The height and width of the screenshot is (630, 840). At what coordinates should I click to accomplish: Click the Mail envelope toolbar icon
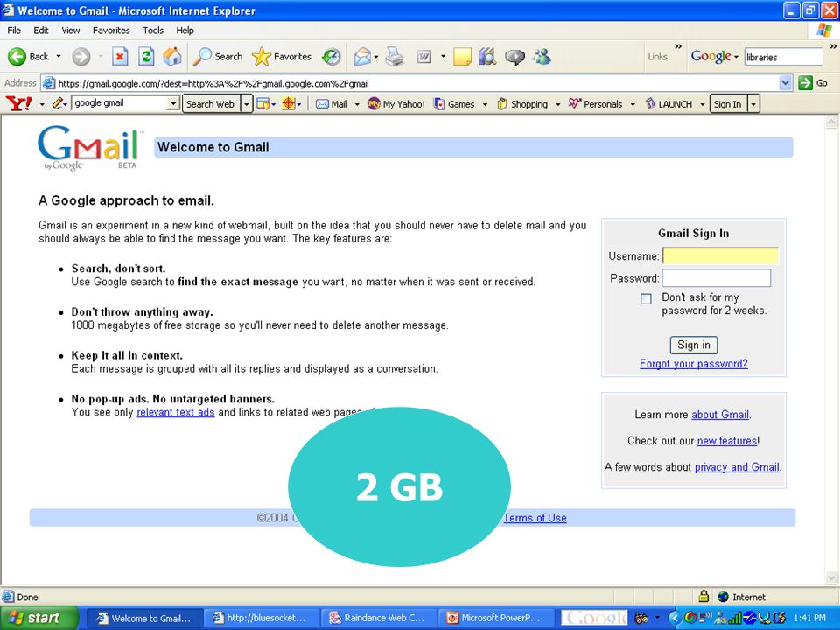(362, 56)
